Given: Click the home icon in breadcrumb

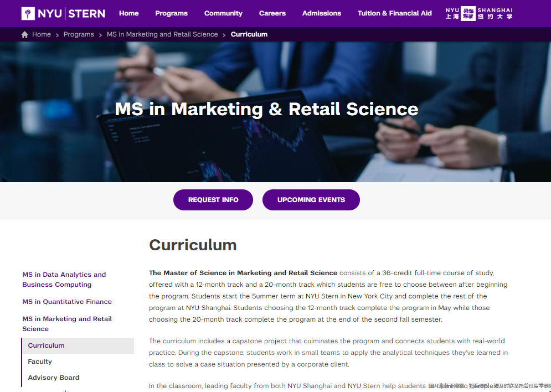Looking at the screenshot, I should [x=24, y=34].
